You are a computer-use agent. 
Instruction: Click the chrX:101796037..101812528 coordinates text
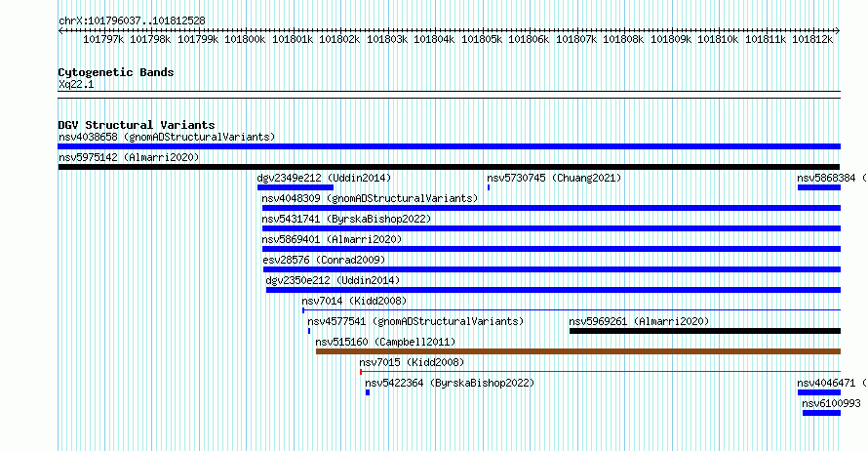(132, 20)
